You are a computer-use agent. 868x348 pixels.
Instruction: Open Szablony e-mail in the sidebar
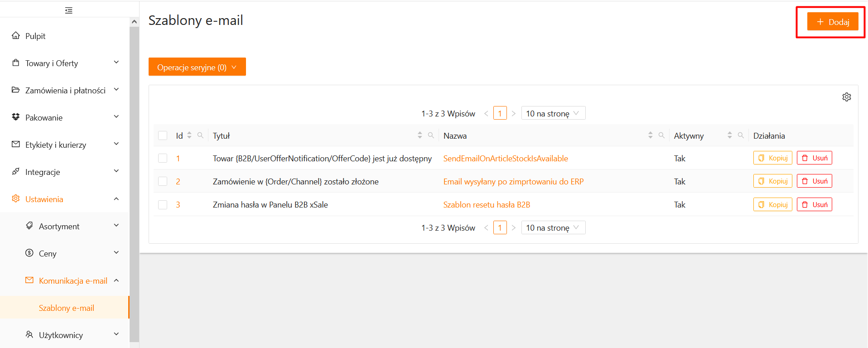coord(67,308)
